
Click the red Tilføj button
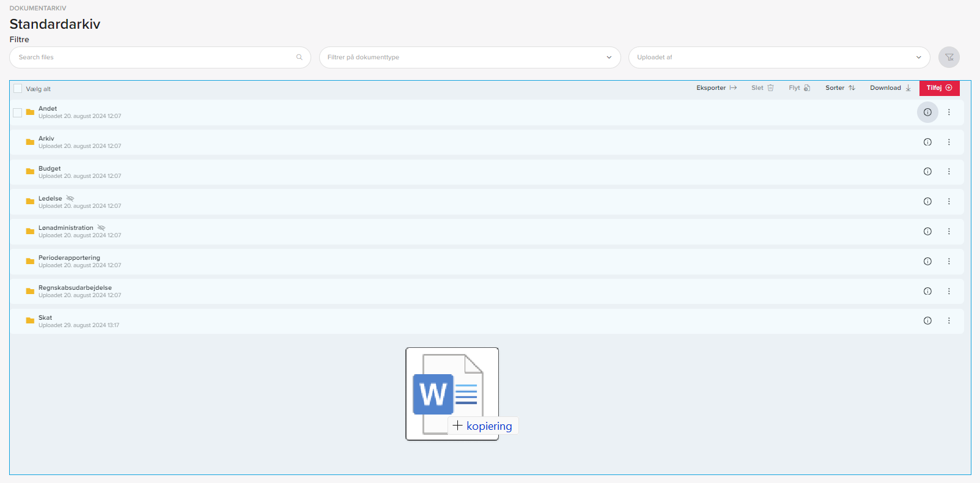[940, 88]
